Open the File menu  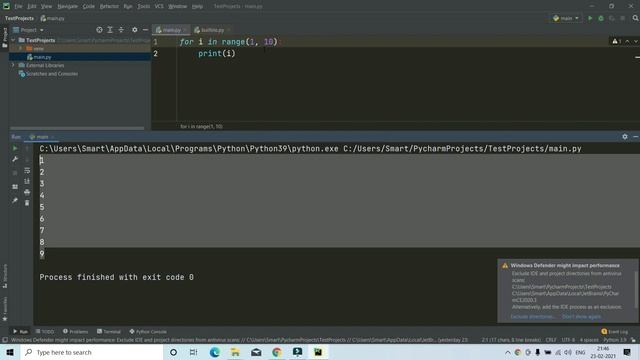coord(18,6)
